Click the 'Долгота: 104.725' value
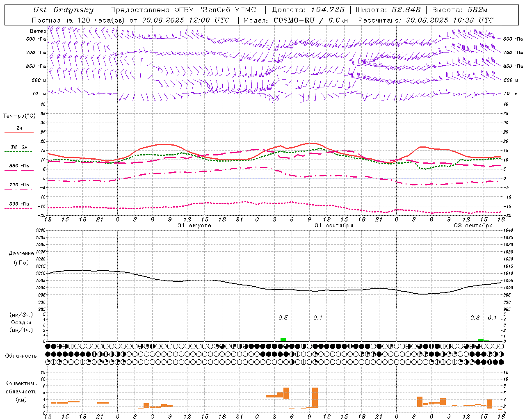This screenshot has width=525, height=420. click(x=308, y=10)
